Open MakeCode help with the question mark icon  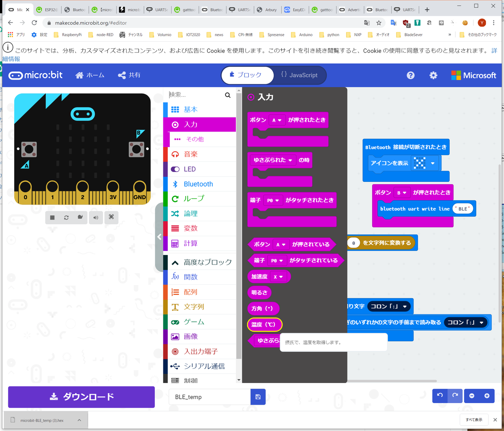(411, 75)
